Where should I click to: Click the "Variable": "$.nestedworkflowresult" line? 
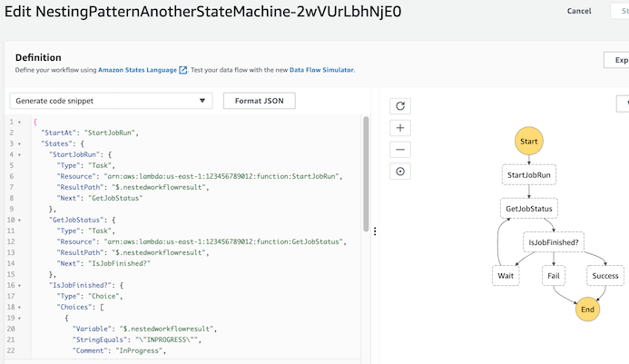(144, 329)
